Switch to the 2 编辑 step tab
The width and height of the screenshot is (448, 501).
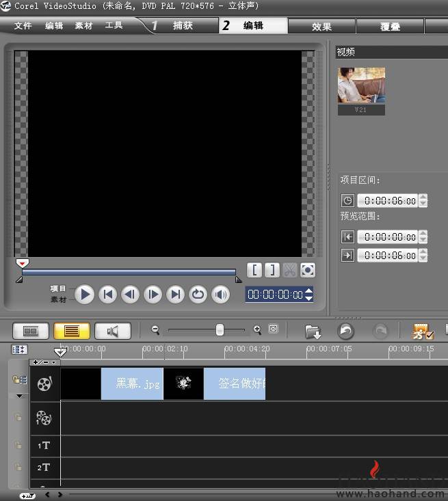(x=253, y=25)
